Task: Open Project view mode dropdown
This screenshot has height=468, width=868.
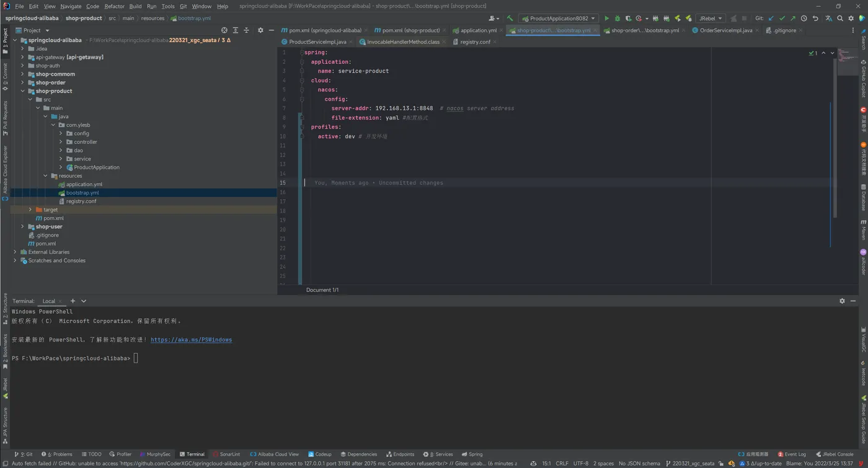Action: [32, 30]
